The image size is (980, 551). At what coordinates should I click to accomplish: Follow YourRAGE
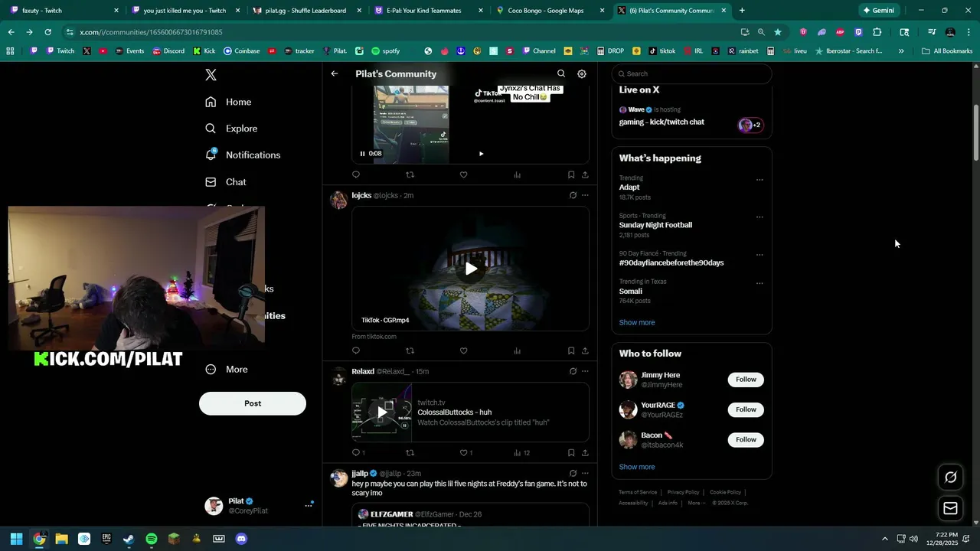tap(746, 409)
